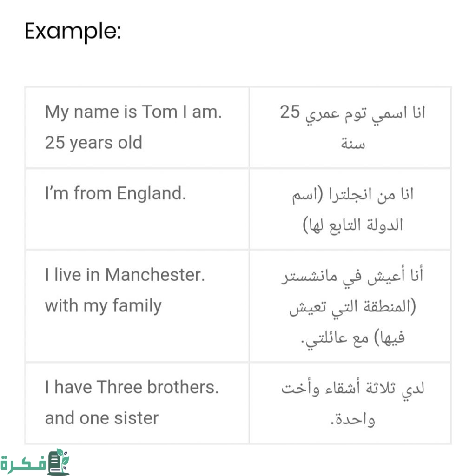Click the green book logo icon
Image resolution: width=476 pixels, height=476 pixels.
click(x=59, y=462)
